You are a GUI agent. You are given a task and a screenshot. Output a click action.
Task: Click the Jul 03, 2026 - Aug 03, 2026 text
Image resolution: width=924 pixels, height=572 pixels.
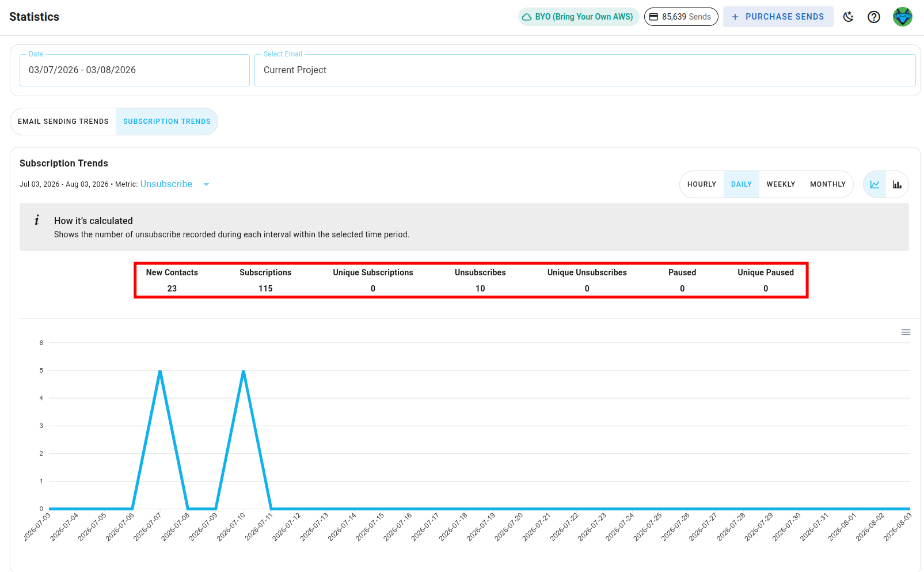(64, 184)
